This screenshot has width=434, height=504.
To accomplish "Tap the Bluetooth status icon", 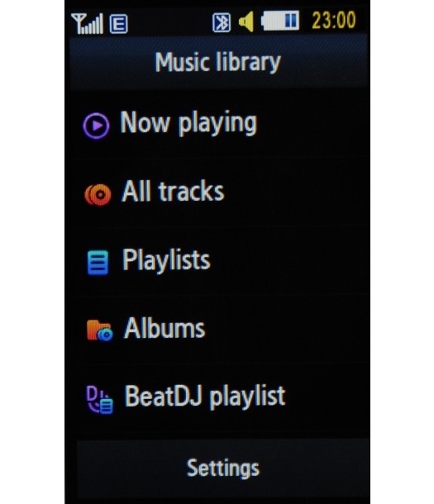I will coord(222,22).
